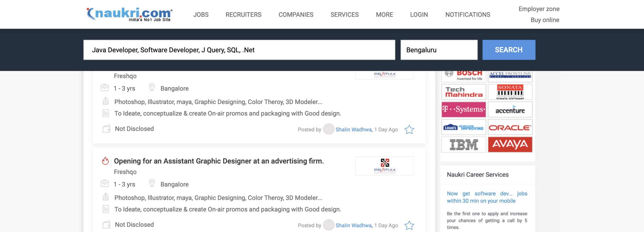Viewport: 644px width, 232px height.
Task: Go to LOGIN
Action: click(x=419, y=14)
